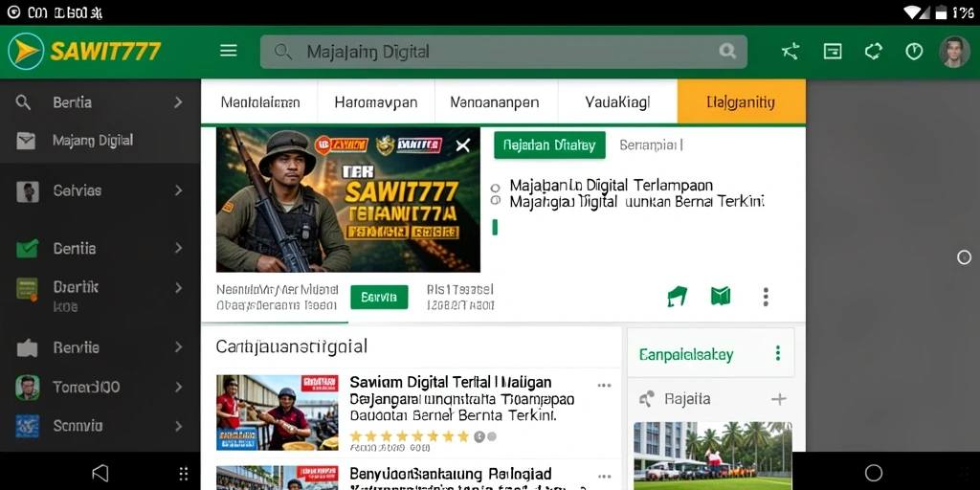Switch to the YadaKiagl tab
The image size is (980, 490).
(617, 101)
